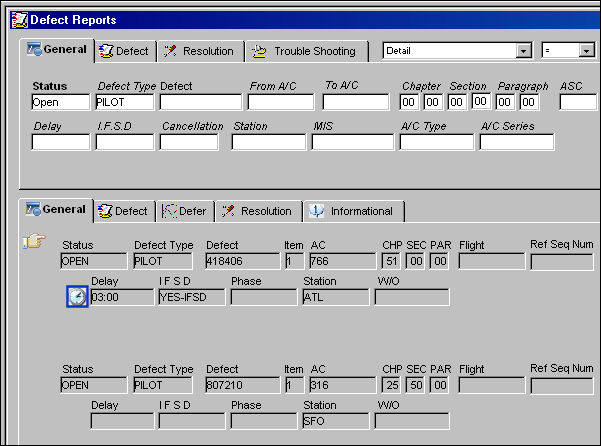Viewport: 601px width, 446px height.
Task: Select the upper General tab
Action: [57, 49]
